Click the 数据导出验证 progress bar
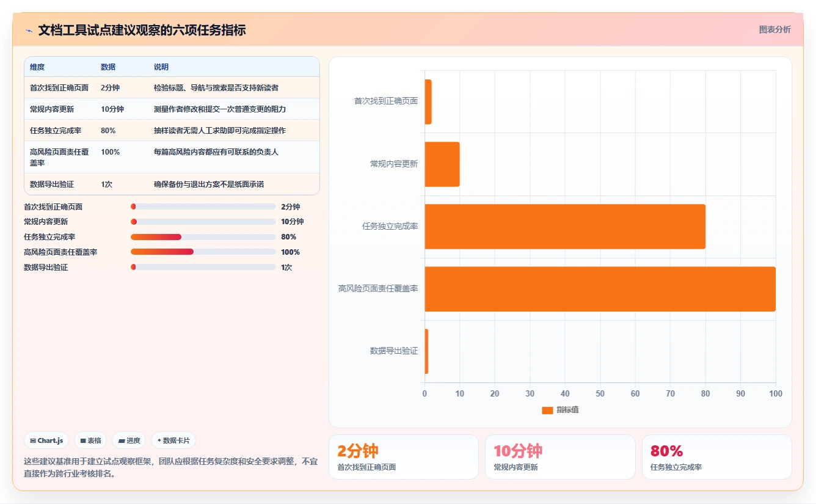This screenshot has width=816, height=504. tap(203, 267)
